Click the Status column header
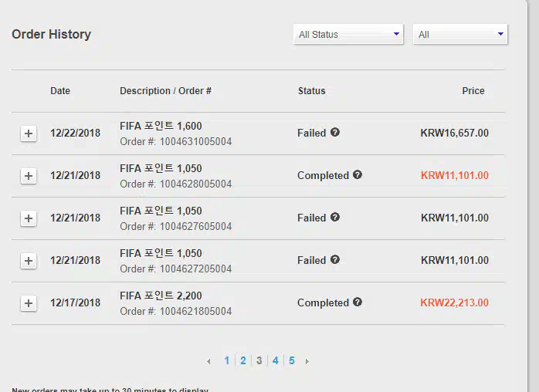 click(311, 91)
